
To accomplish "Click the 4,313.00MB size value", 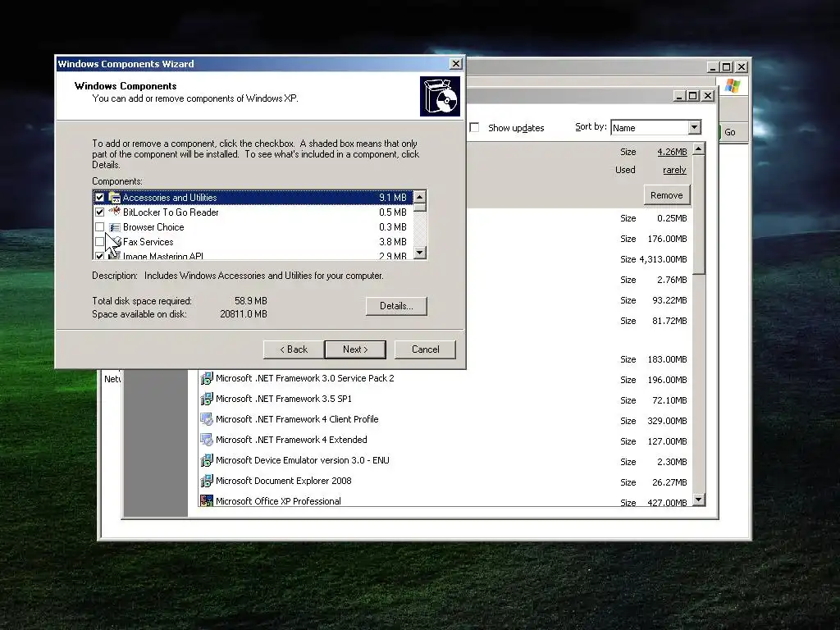I will click(x=663, y=259).
